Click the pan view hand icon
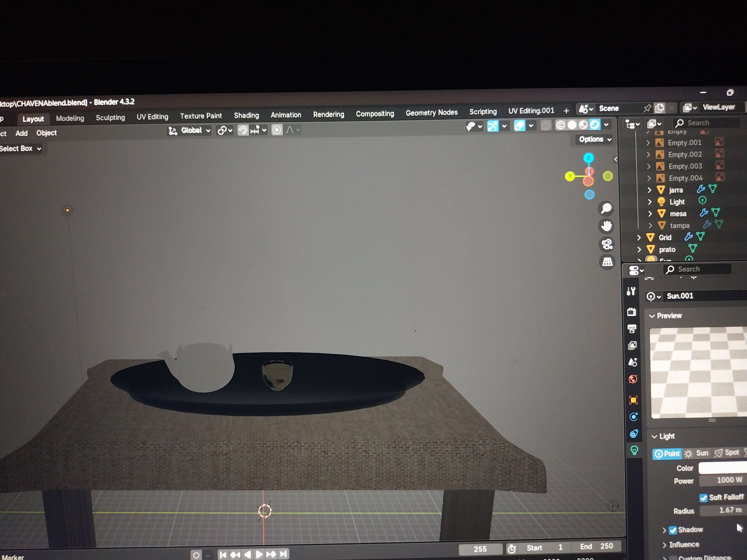The height and width of the screenshot is (560, 747). 607,226
